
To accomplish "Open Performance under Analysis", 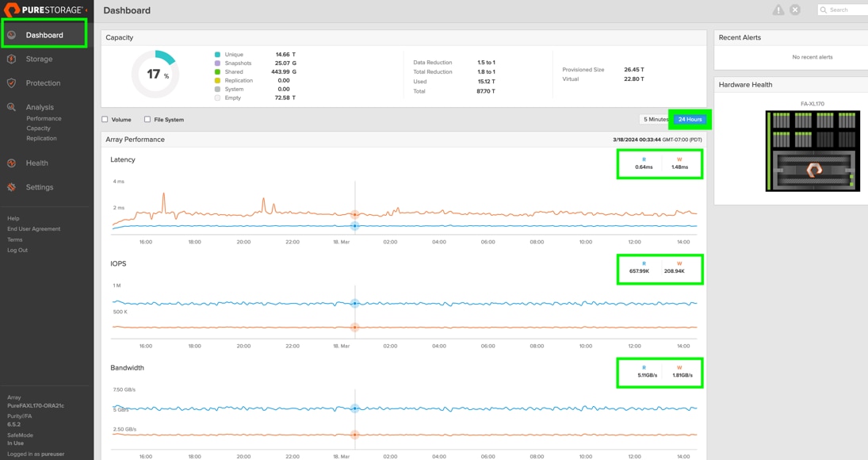I will point(44,118).
